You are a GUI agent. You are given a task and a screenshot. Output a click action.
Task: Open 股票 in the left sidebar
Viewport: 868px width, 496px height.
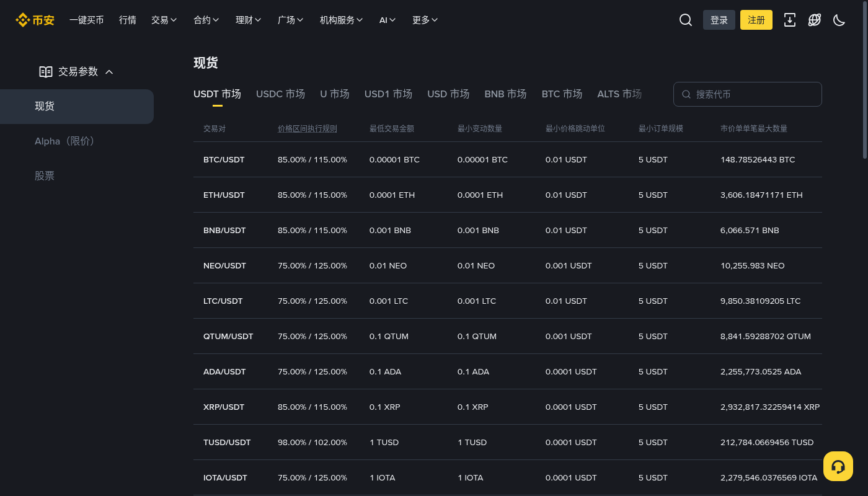(x=77, y=176)
